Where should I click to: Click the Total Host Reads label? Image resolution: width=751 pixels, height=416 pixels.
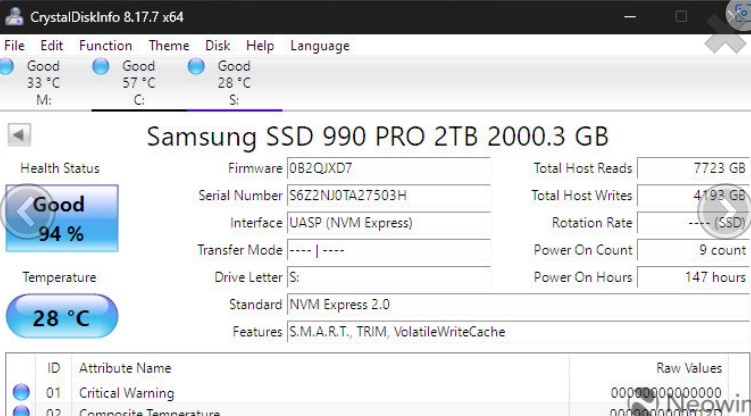click(x=583, y=169)
